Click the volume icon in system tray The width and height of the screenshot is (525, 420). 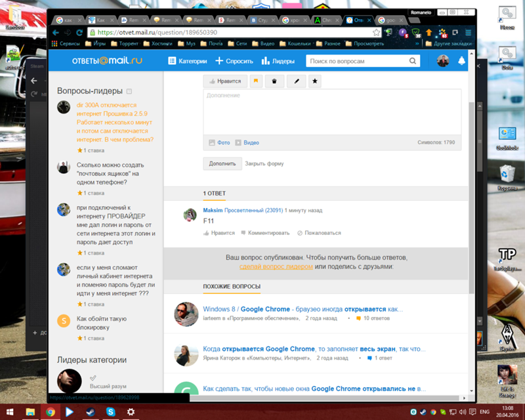point(463,412)
